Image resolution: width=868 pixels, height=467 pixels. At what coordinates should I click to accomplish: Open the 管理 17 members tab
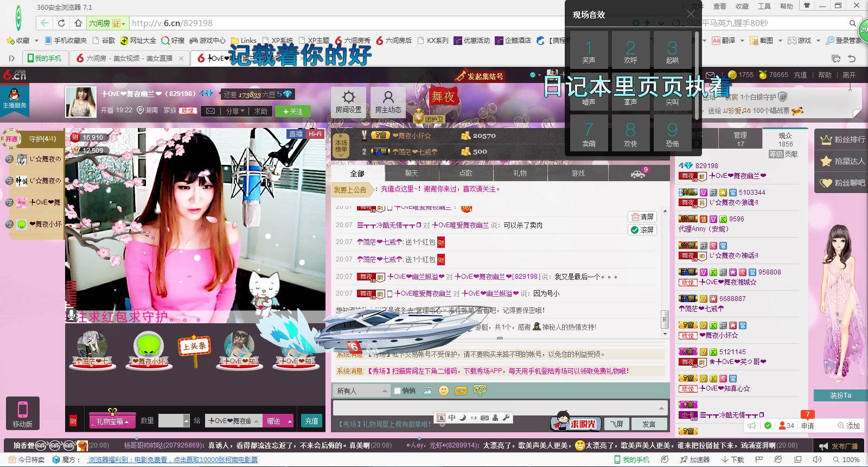pos(740,139)
